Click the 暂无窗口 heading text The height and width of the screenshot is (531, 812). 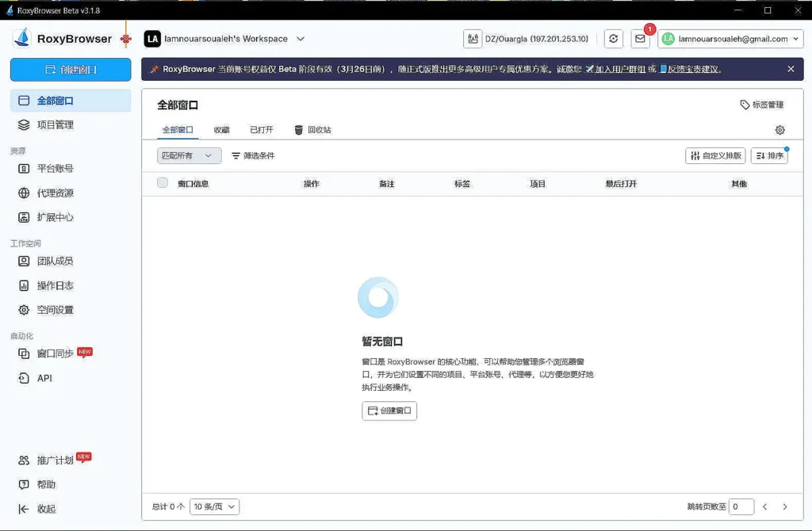[x=382, y=342]
